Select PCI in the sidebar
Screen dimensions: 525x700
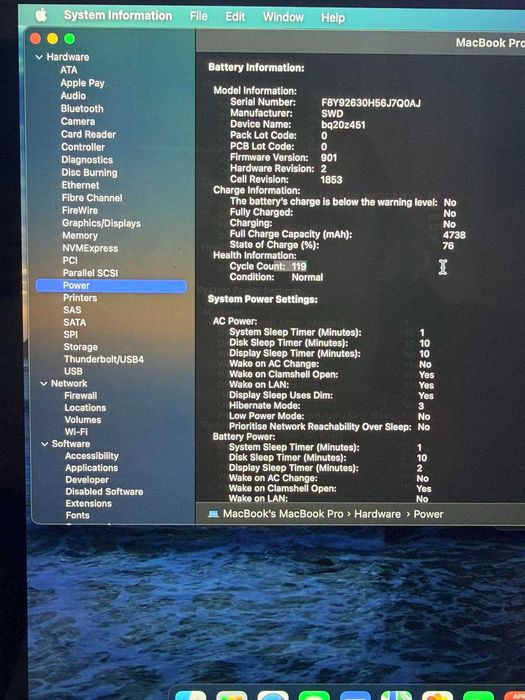coord(70,260)
